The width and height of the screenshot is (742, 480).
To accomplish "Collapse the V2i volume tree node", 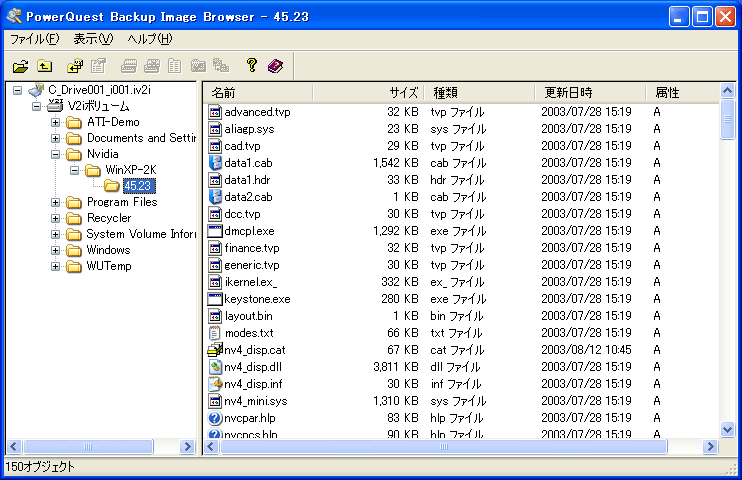I will pos(36,106).
